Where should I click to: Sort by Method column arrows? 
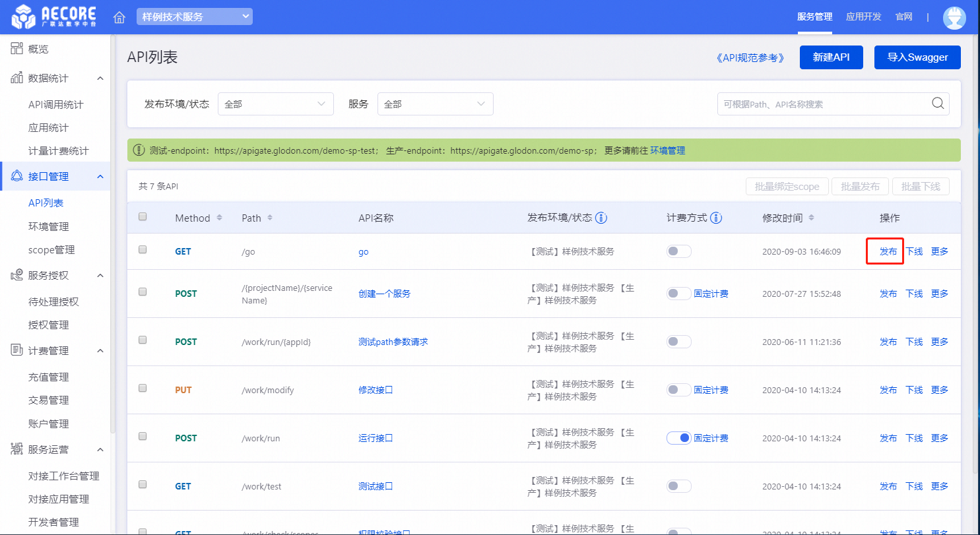220,218
